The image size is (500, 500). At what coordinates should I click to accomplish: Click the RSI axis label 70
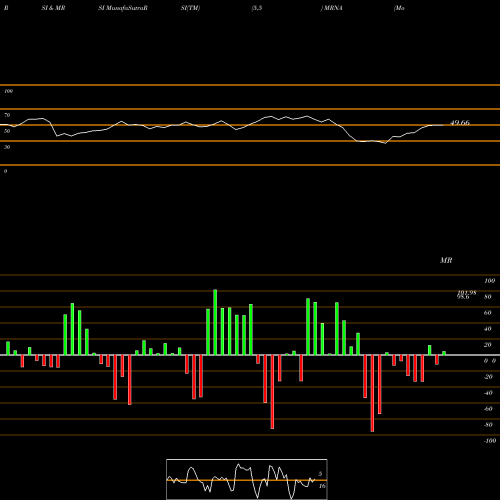7,115
